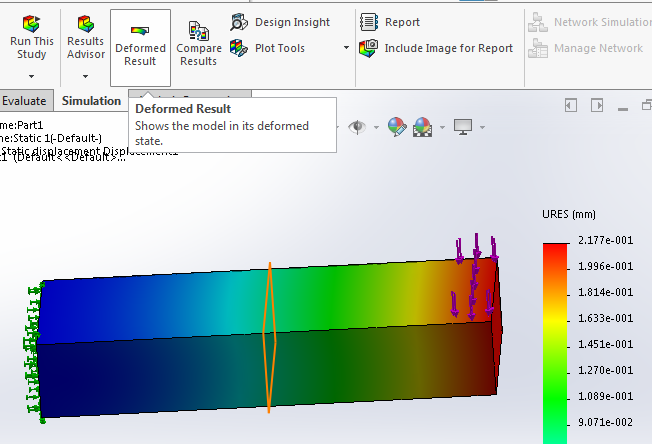The width and height of the screenshot is (652, 444).
Task: Click legend value 2.177e-001
Action: pos(605,240)
